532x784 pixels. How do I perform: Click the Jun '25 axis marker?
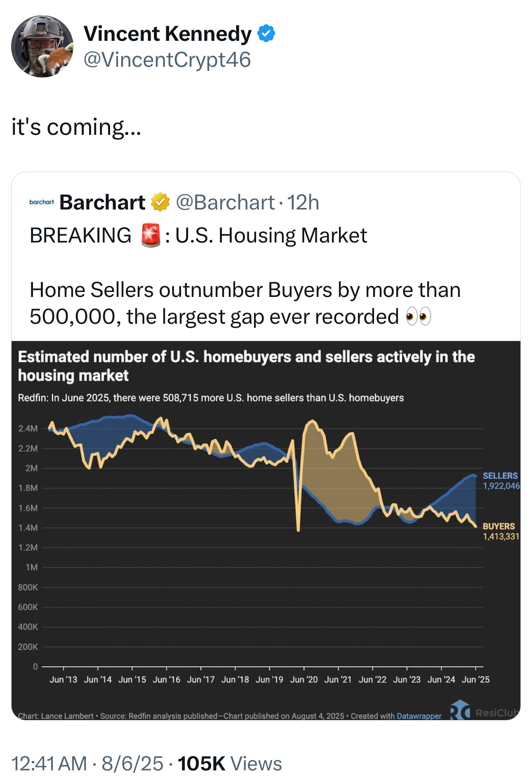coord(476,679)
